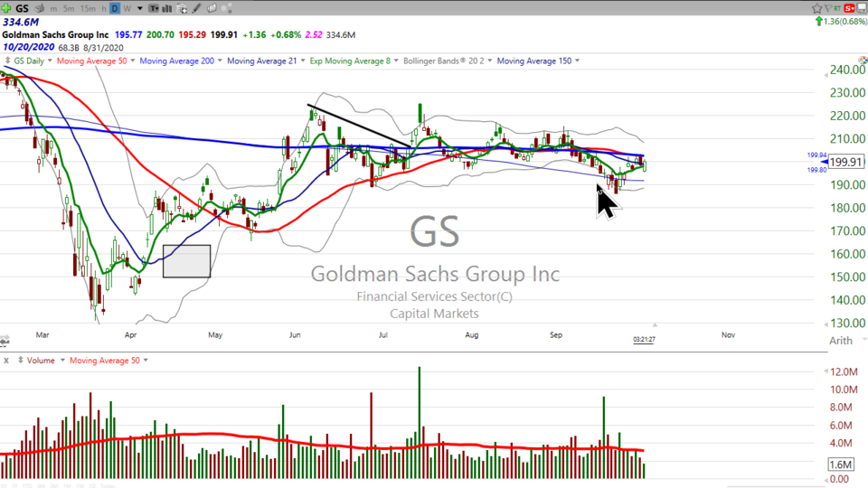
Task: Click the Arith scale toggle
Action: 840,341
